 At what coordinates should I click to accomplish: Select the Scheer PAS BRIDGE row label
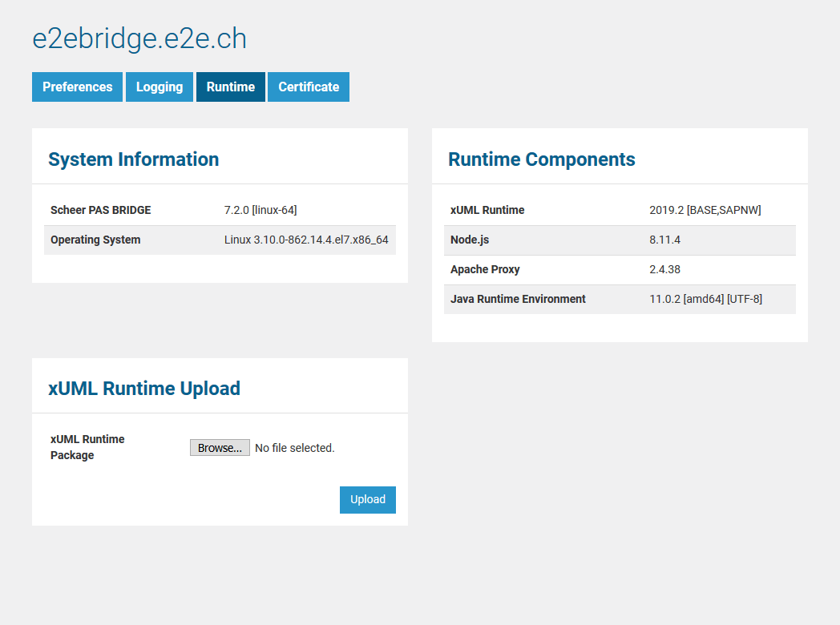tap(101, 210)
